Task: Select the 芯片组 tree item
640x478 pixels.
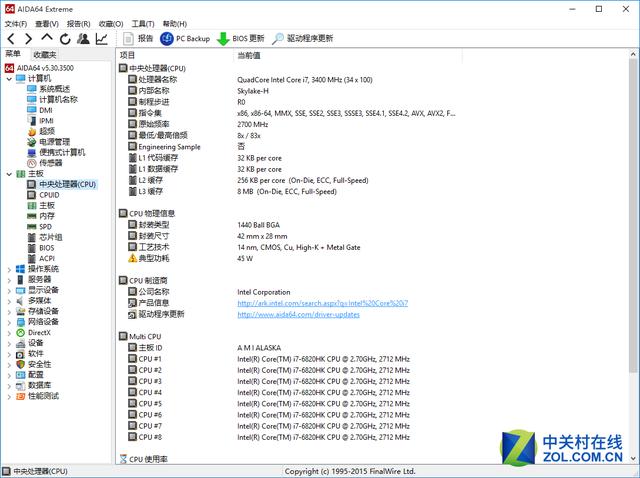Action: click(45, 237)
